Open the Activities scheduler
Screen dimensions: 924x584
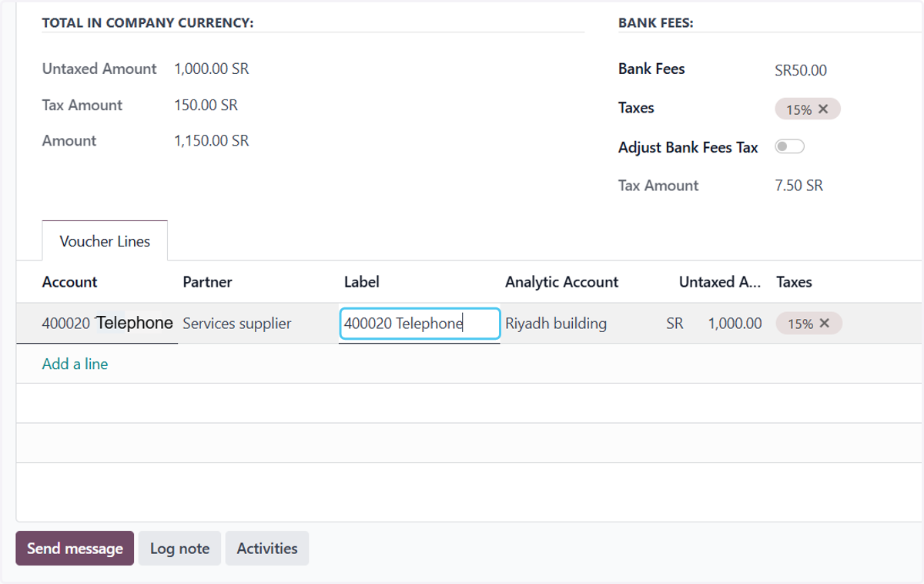tap(267, 549)
